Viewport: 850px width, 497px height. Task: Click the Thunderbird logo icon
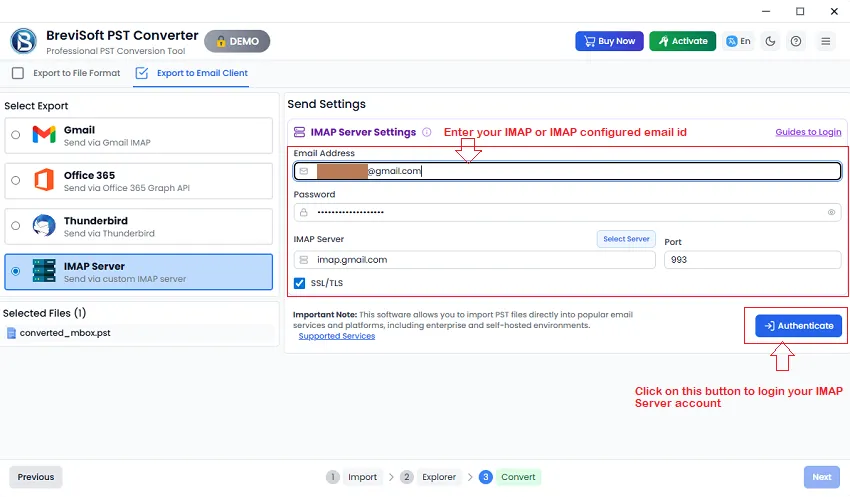tap(44, 225)
